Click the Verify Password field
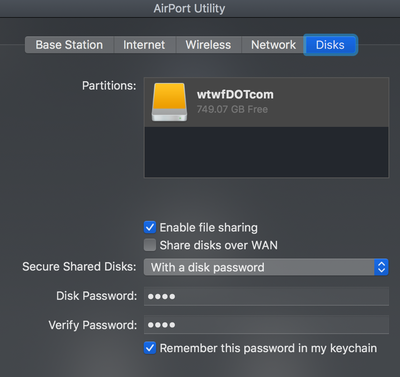This screenshot has height=377, width=400. coord(266,325)
